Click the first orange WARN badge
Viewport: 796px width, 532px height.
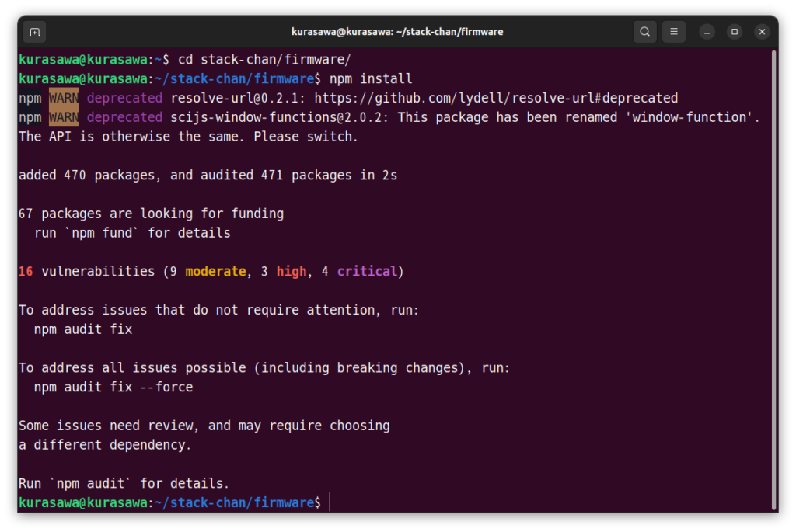64,99
